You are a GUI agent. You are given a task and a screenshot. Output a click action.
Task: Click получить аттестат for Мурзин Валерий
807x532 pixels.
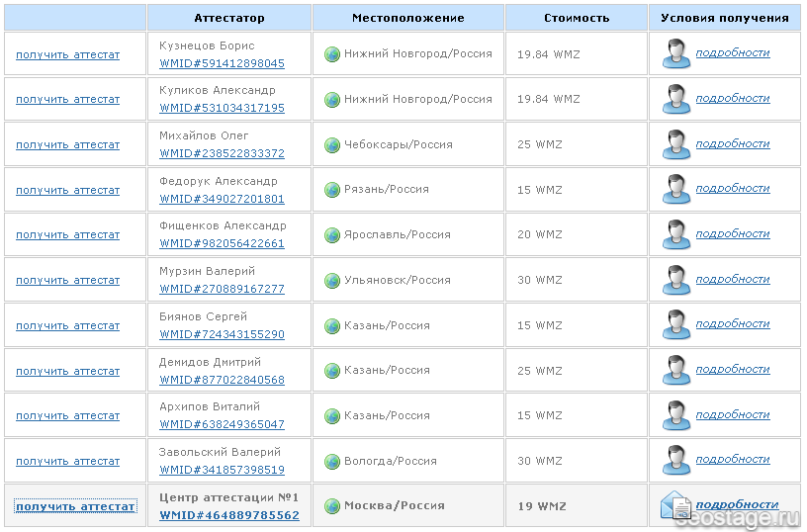[x=68, y=280]
